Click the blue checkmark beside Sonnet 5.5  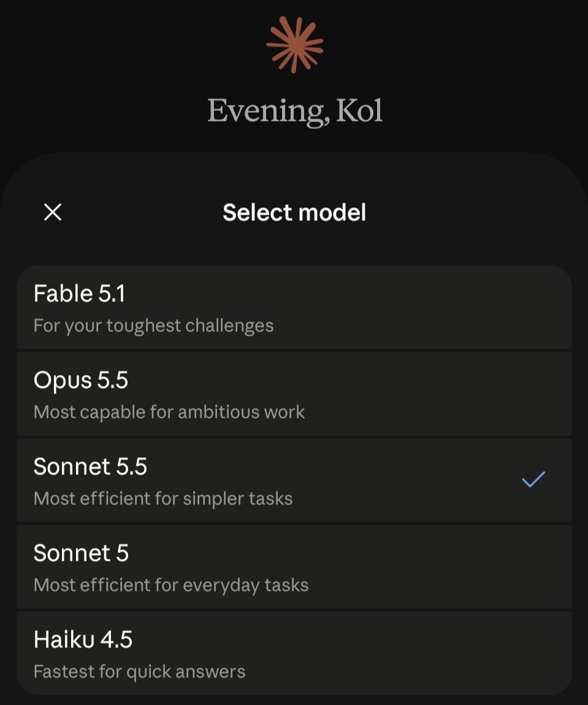click(533, 479)
